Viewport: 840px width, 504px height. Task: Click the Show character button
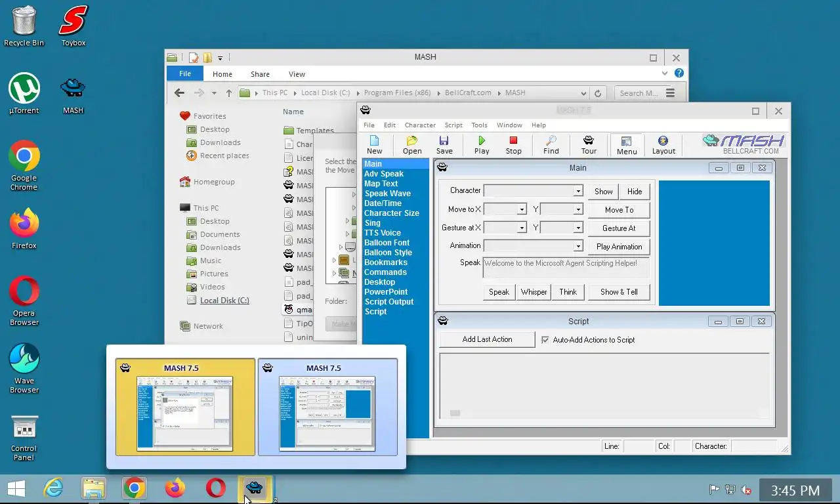[603, 191]
